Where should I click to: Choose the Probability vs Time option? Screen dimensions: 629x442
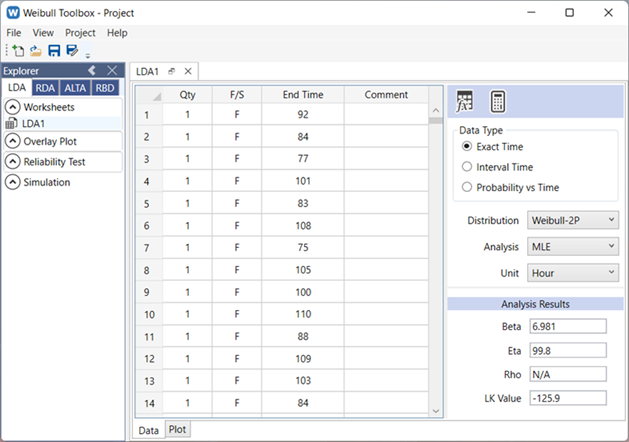467,187
